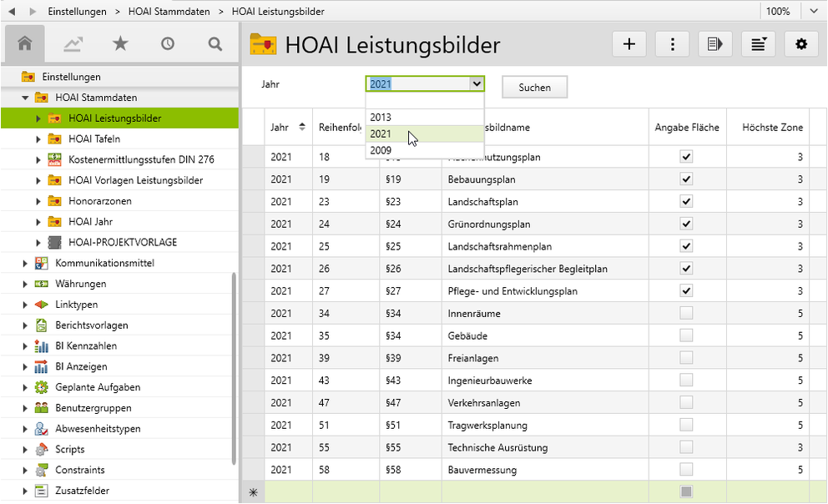Collapse the HOAI Stammdaten node
The width and height of the screenshot is (828, 504).
pos(25,98)
